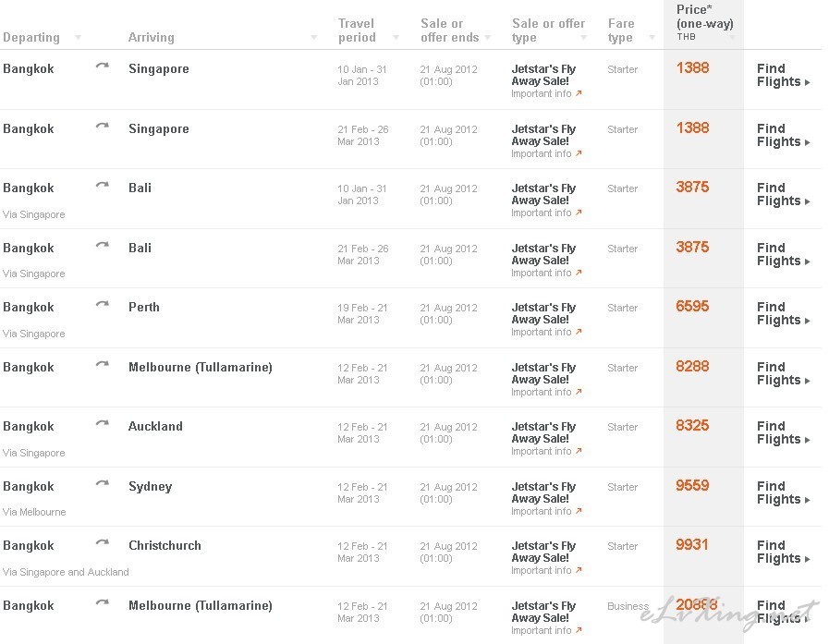Open Important info arrow icon on Perth row

coord(579,332)
